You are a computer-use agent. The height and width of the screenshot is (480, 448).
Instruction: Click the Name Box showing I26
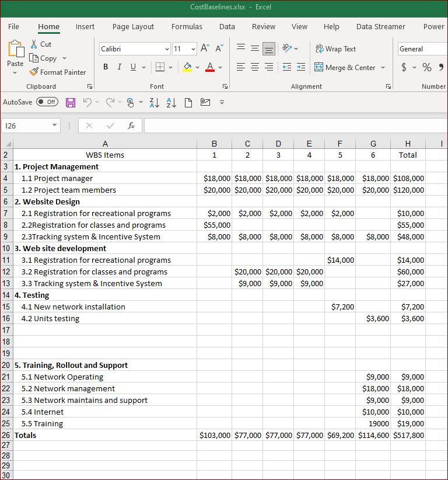(30, 126)
